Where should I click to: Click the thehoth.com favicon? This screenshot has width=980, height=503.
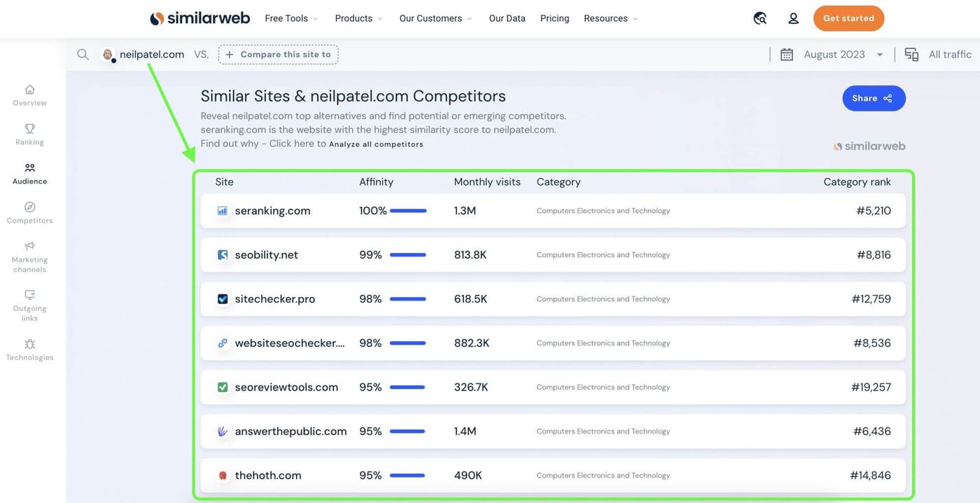(x=223, y=476)
